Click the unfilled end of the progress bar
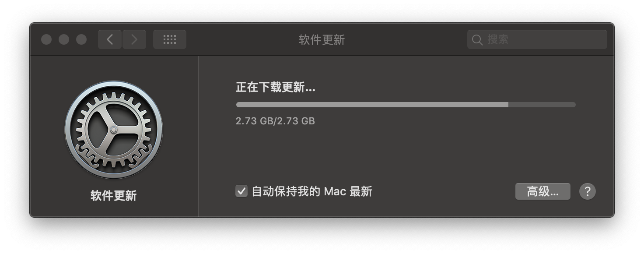The image size is (644, 254). 542,105
